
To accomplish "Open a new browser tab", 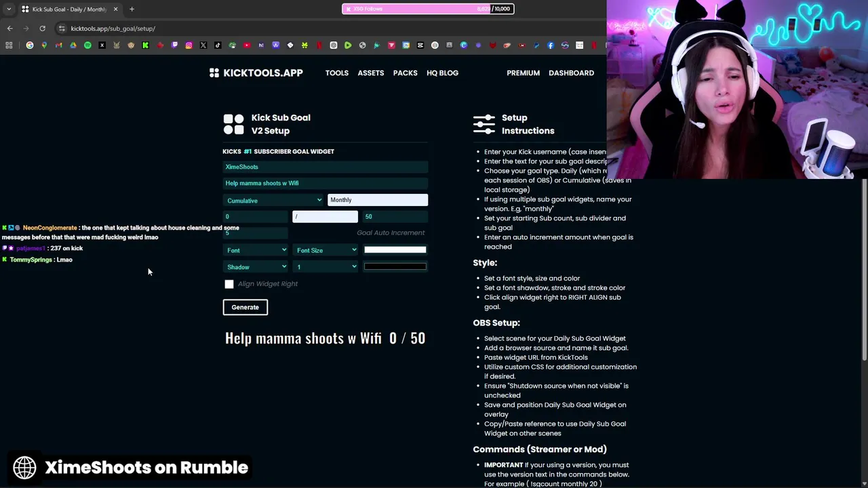I will tap(132, 9).
